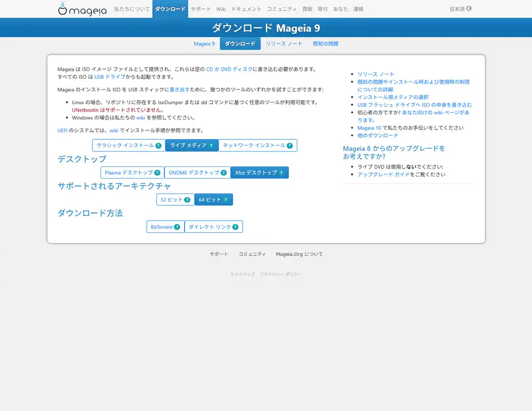Click help icon on 32 ビット button
The width and height of the screenshot is (532, 411).
click(187, 200)
